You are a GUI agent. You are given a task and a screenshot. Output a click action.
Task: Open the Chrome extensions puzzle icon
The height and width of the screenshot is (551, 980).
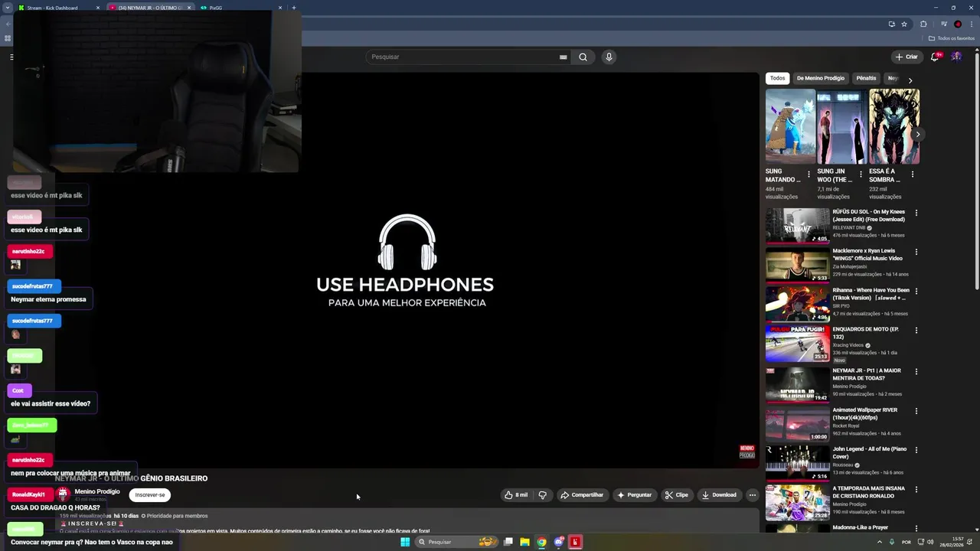pyautogui.click(x=923, y=24)
